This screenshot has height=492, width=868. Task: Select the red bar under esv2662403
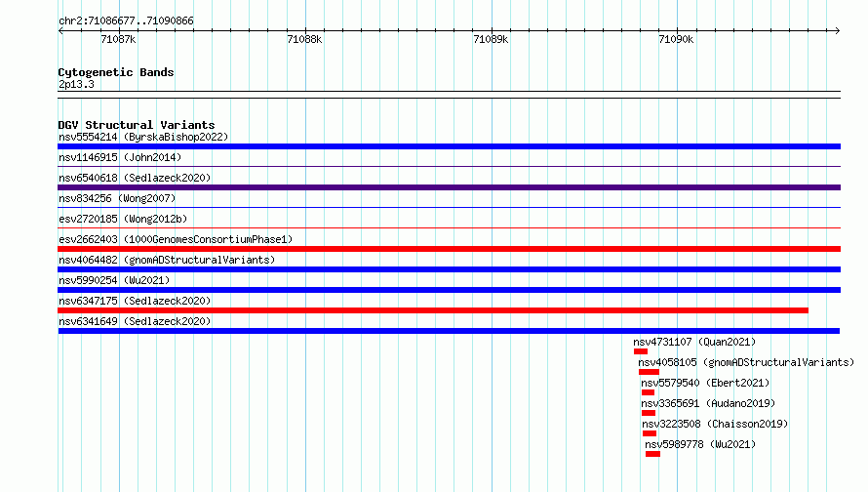[449, 249]
